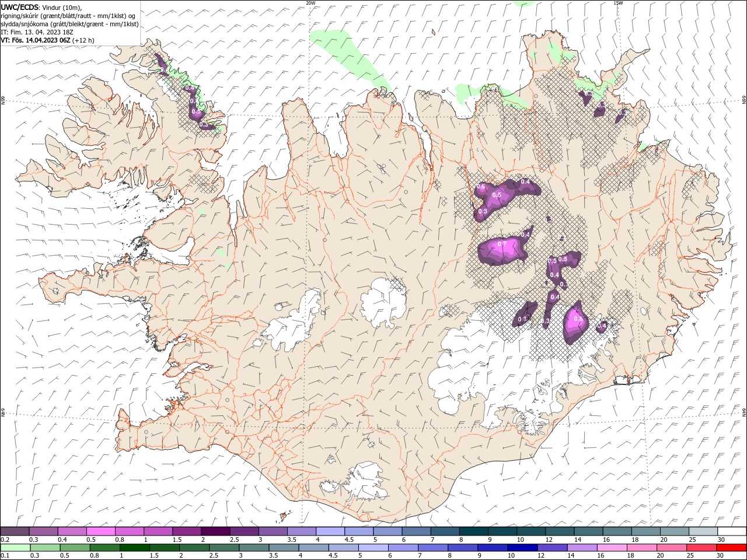Select bottom legend swatch starting at 20

point(672,548)
